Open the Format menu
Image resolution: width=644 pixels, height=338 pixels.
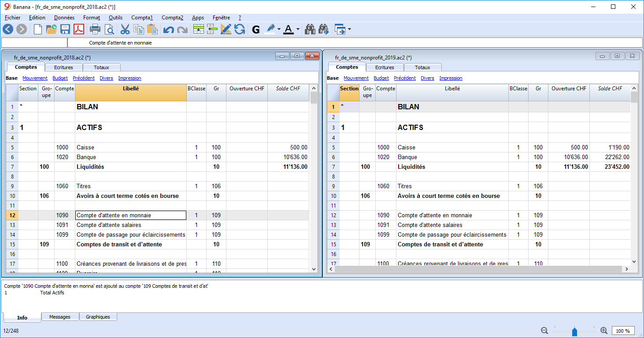coord(92,18)
